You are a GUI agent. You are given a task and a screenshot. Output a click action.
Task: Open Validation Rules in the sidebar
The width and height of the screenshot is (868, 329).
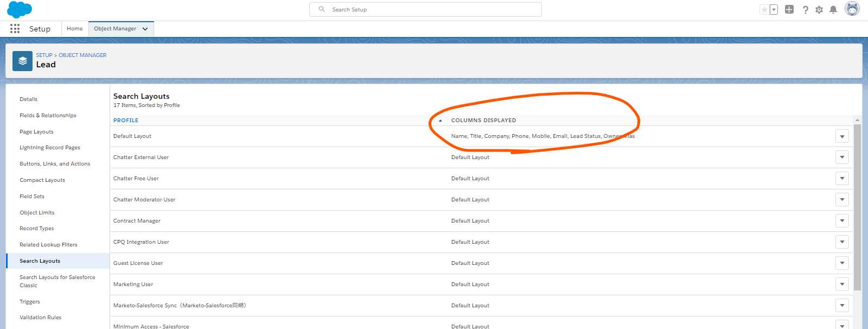pyautogui.click(x=41, y=318)
